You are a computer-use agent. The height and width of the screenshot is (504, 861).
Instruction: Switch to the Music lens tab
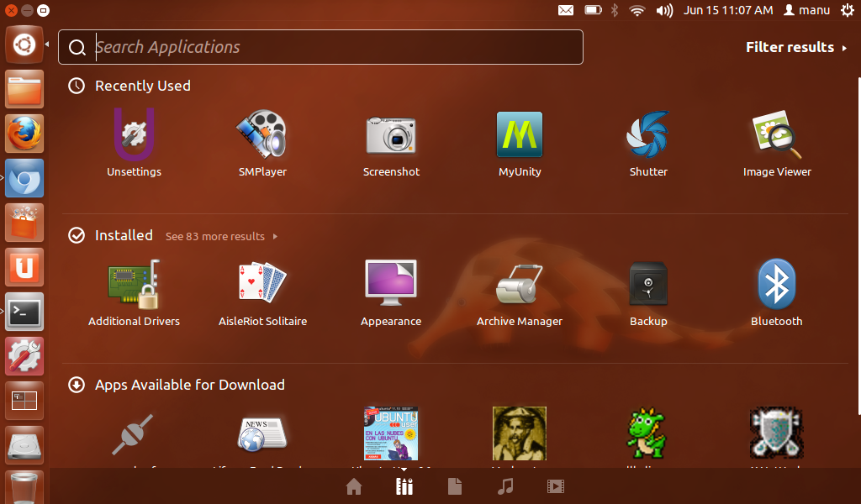(505, 486)
